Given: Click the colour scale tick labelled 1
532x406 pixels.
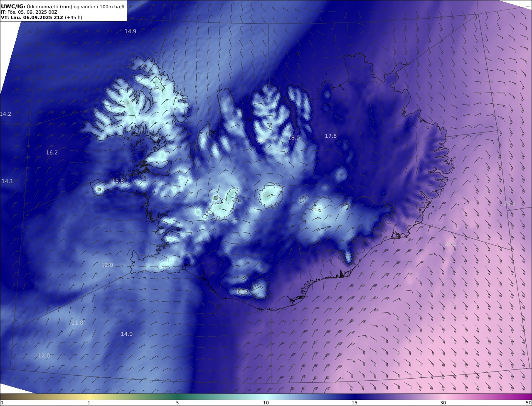Looking at the screenshot, I should click(x=89, y=403).
